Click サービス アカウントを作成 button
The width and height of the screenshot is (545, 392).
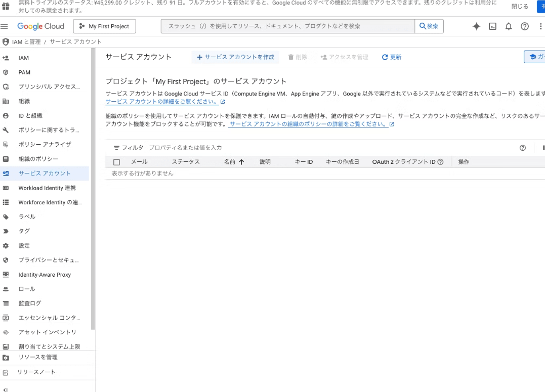(236, 57)
